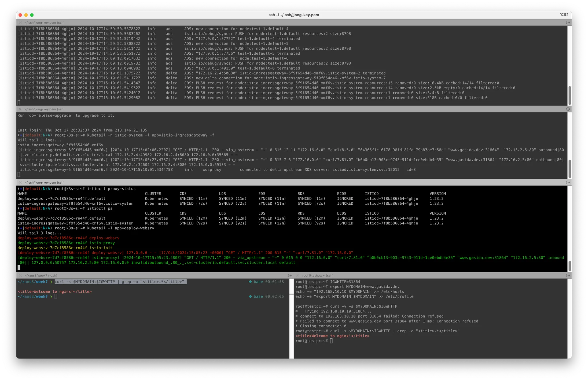Click VERSION column header in proxy-status output

(438, 194)
